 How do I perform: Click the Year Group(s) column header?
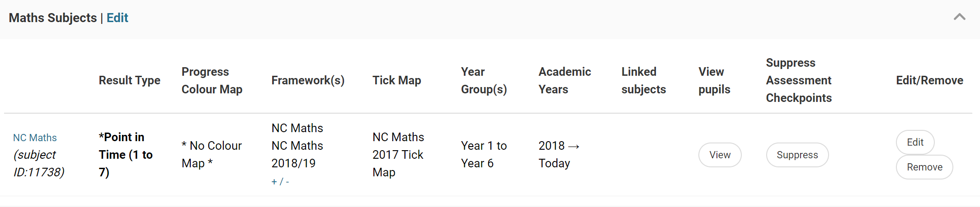[484, 80]
